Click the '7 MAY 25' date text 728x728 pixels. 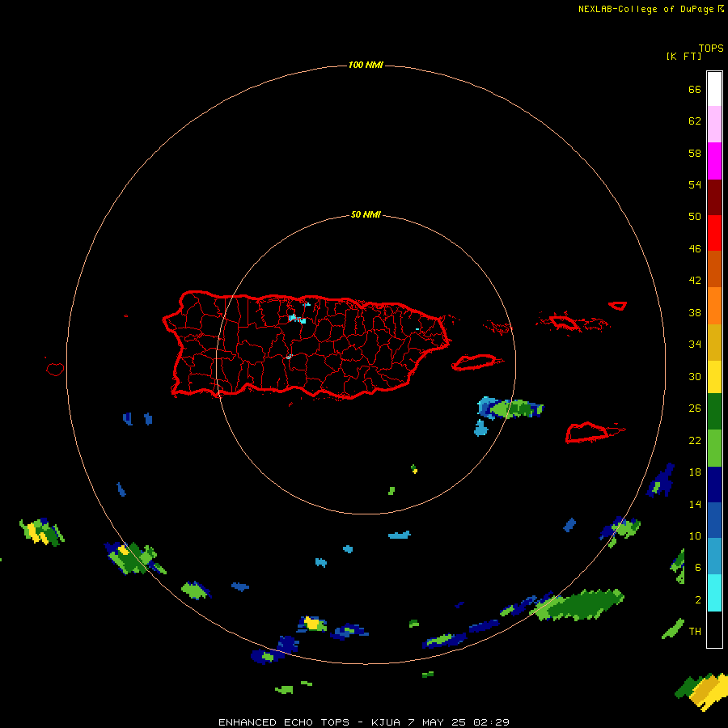[x=437, y=722]
